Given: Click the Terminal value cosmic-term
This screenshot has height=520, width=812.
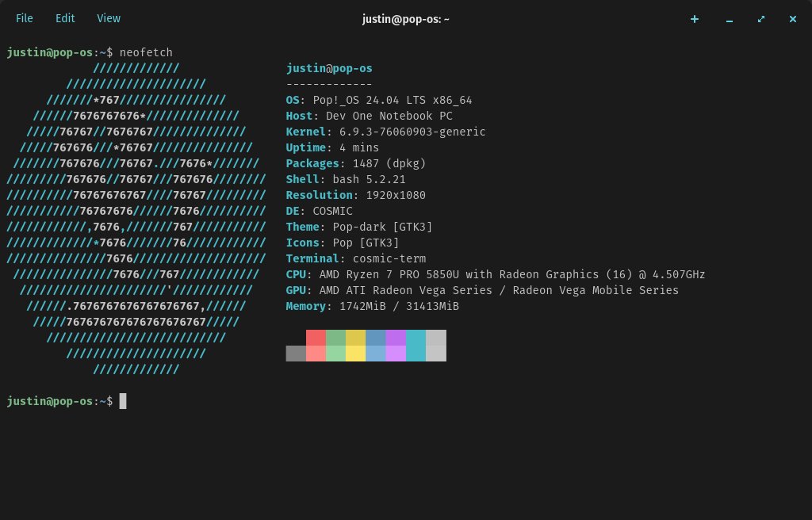Looking at the screenshot, I should pos(389,258).
